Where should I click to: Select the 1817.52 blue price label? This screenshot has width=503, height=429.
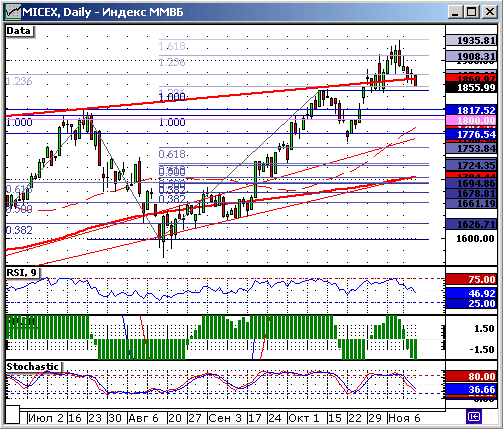[471, 110]
